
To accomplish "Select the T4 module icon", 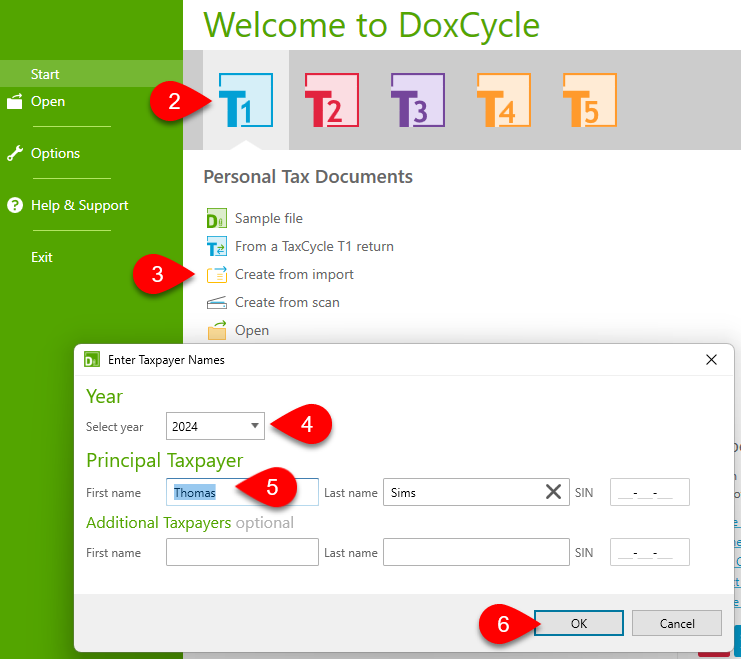I will pos(504,100).
